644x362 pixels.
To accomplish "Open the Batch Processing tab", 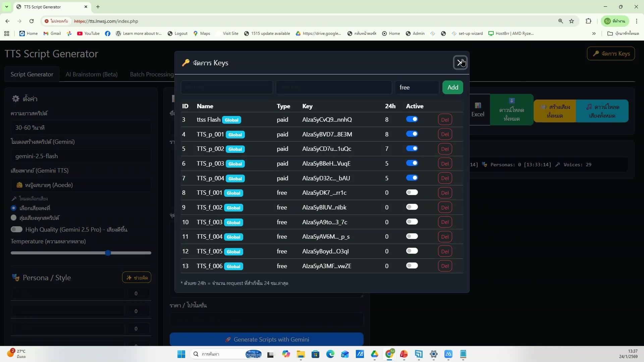I will pos(152,74).
